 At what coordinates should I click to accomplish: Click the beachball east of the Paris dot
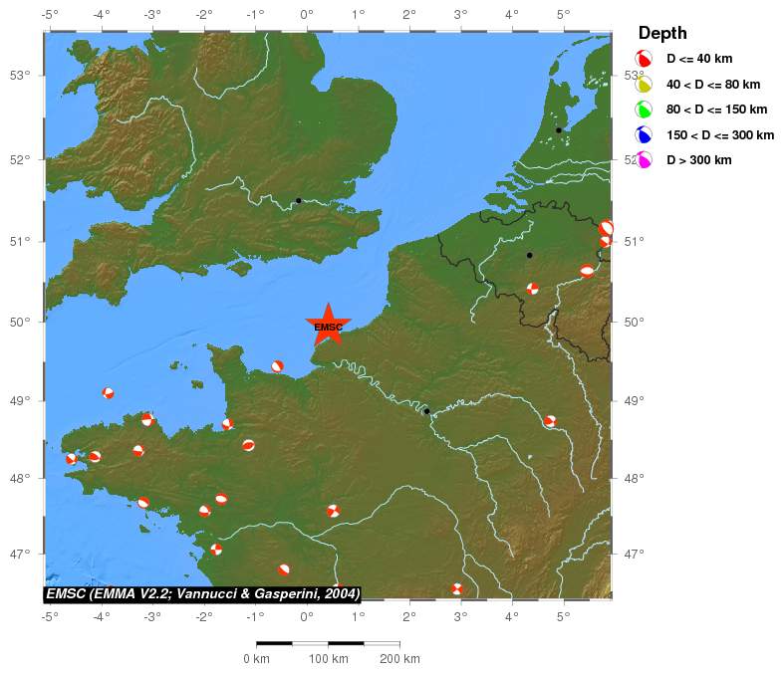point(550,421)
